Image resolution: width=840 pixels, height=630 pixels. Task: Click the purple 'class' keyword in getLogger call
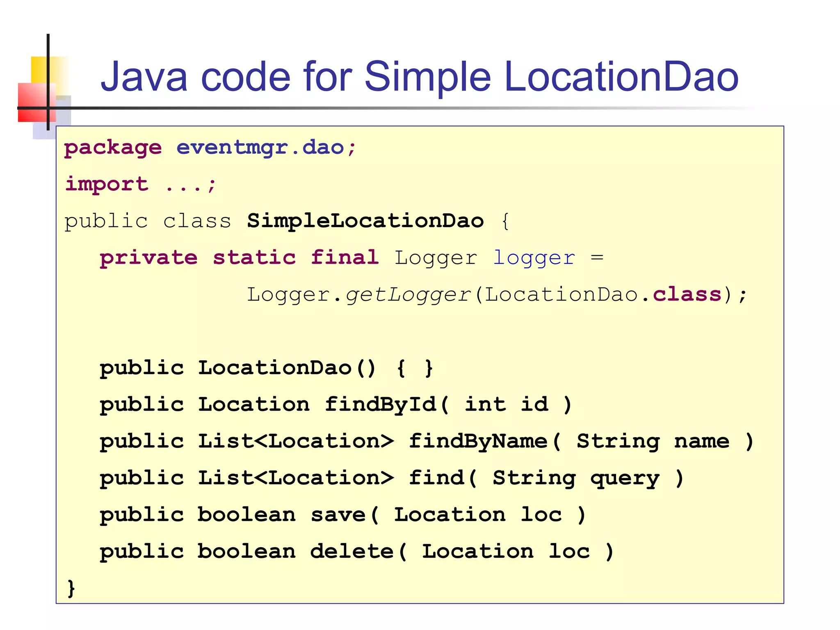[x=687, y=294]
